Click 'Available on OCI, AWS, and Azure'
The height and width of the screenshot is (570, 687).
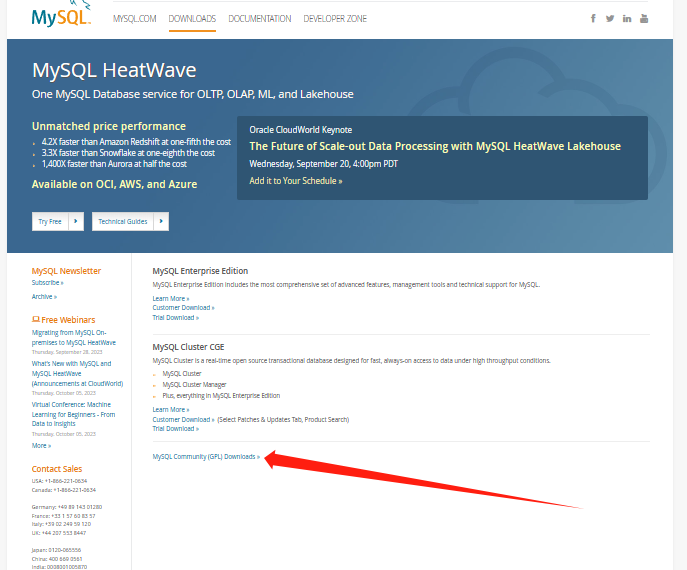(114, 184)
